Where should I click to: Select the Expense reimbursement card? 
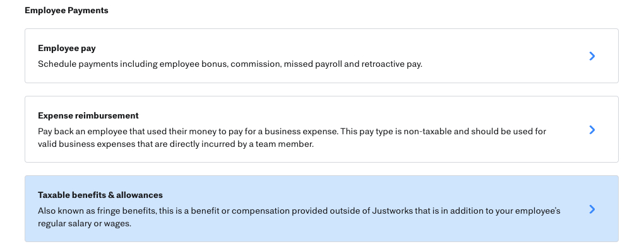[x=321, y=129]
